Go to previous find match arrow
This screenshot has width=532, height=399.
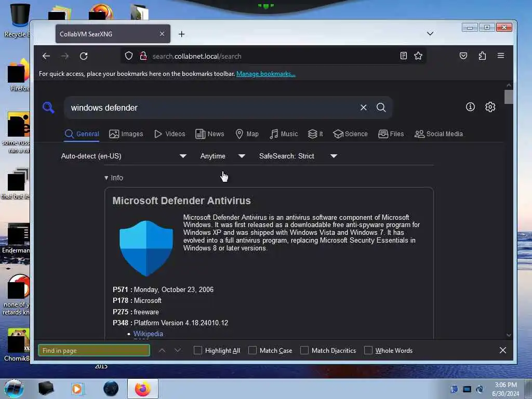[162, 351]
